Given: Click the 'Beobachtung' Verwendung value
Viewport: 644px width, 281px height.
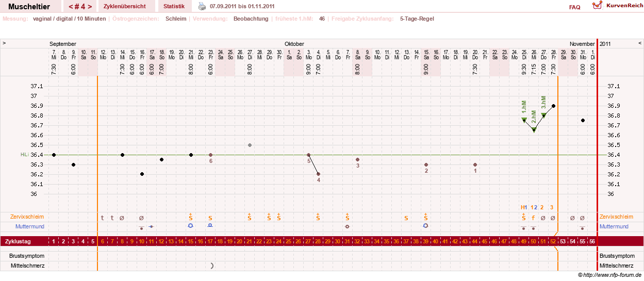Looking at the screenshot, I should tap(251, 19).
